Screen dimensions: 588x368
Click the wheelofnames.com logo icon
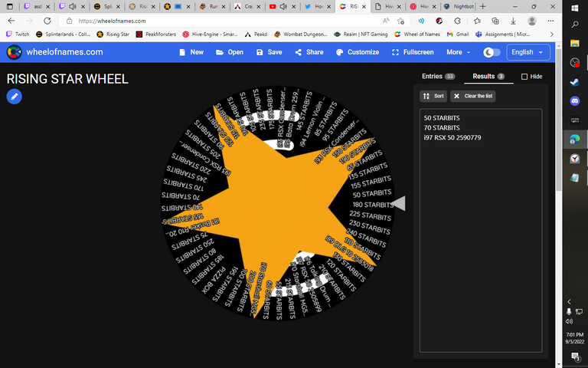click(x=15, y=52)
